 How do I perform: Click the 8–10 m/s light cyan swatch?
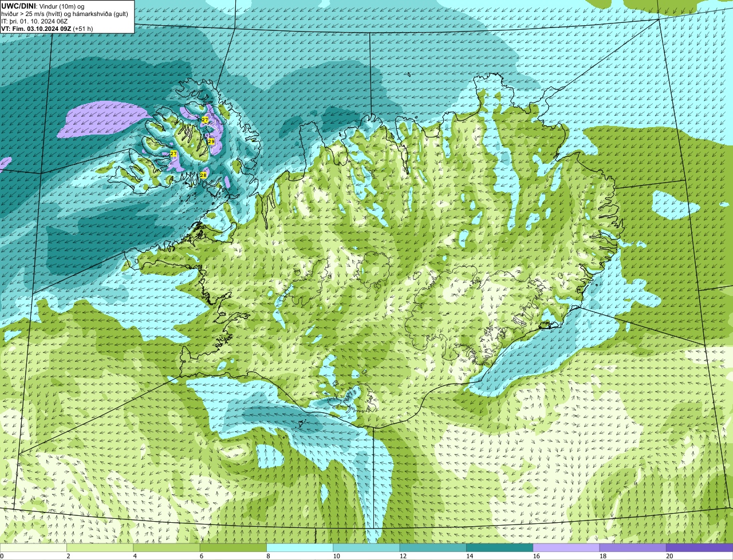300,547
